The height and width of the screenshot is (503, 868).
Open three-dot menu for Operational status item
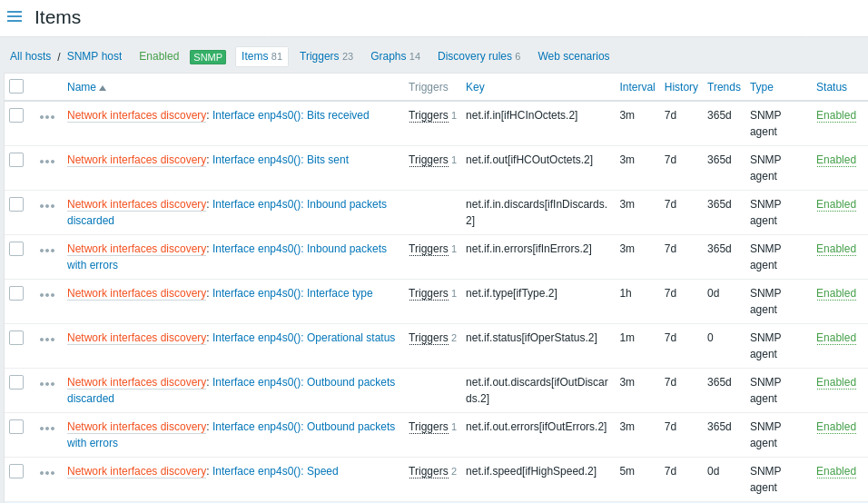click(x=47, y=340)
